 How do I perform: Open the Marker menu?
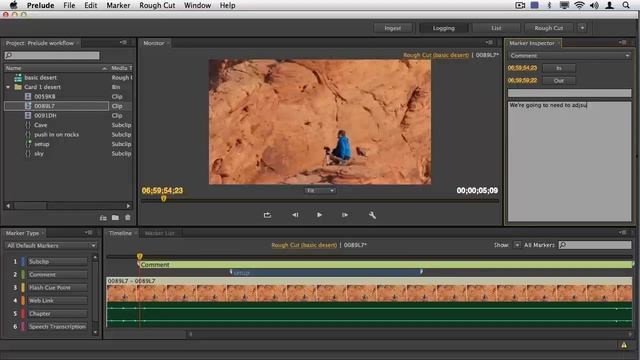(118, 5)
